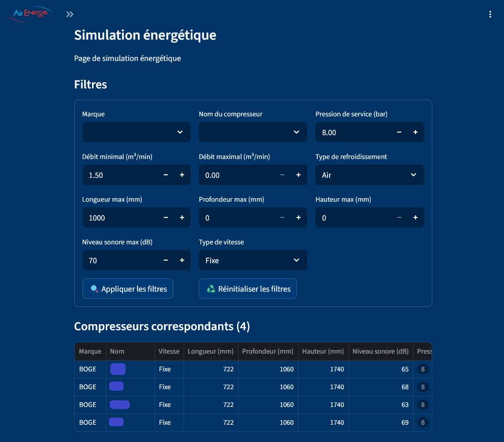Viewport: 504px width, 442px height.
Task: Sort table by Marque column header
Action: point(90,351)
